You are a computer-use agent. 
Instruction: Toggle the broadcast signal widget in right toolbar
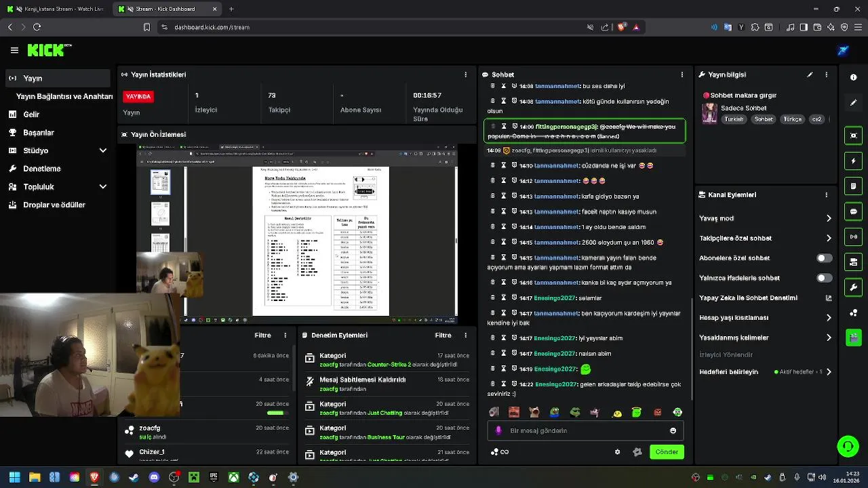pyautogui.click(x=854, y=237)
